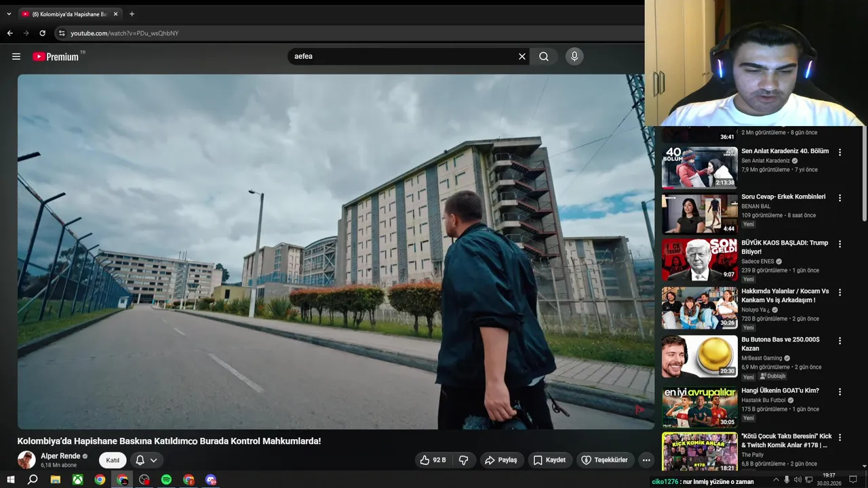Open OBS Studio from taskbar

pos(144,479)
